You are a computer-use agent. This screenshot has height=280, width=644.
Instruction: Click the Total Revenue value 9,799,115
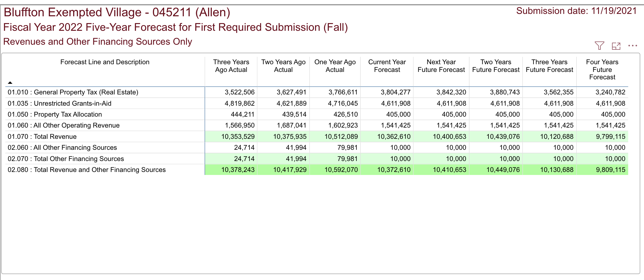click(611, 136)
